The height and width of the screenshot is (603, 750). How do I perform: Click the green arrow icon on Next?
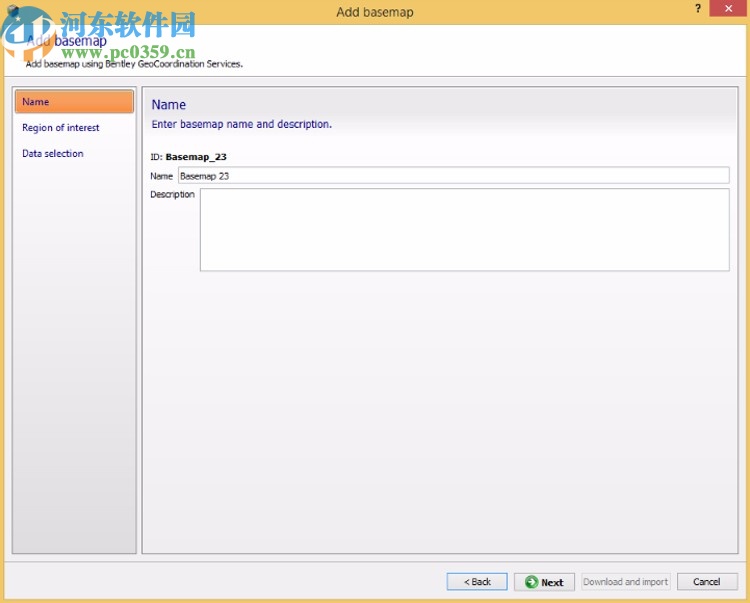(x=531, y=582)
